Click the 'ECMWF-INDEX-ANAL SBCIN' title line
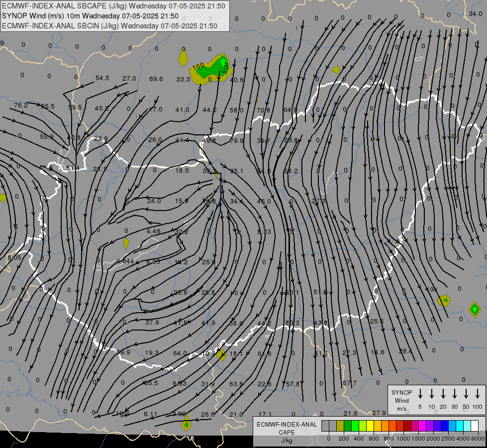The height and width of the screenshot is (448, 487). tap(109, 26)
